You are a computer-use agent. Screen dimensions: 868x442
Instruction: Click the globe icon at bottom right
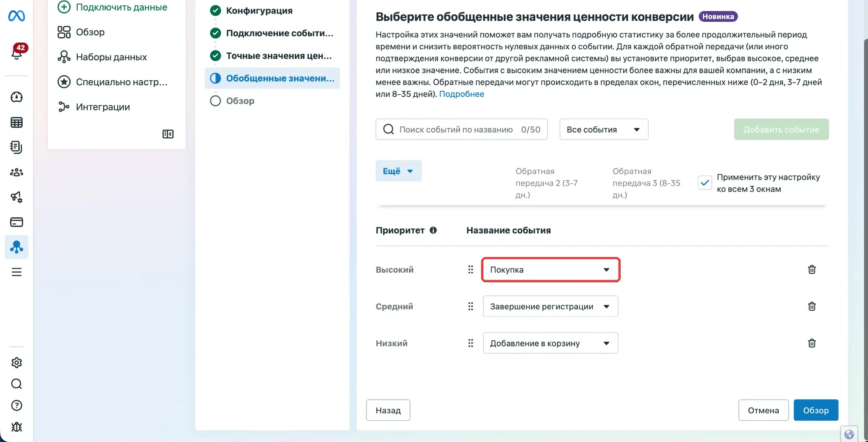[849, 434]
